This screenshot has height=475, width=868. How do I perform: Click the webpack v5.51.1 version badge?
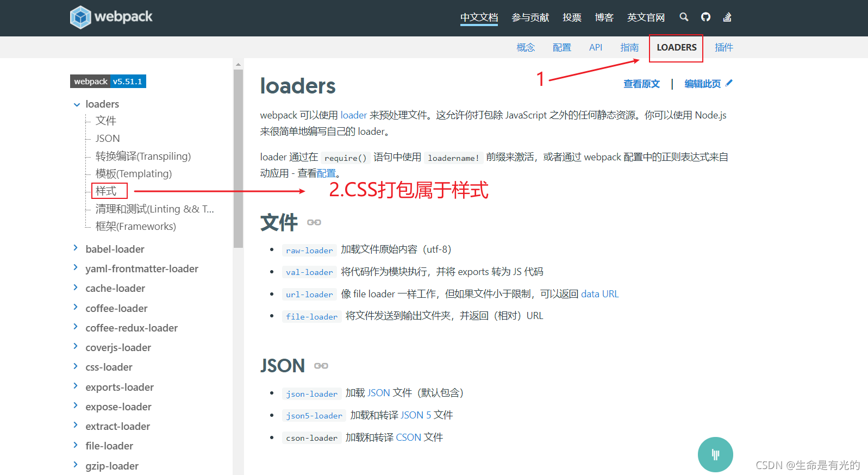pos(108,82)
